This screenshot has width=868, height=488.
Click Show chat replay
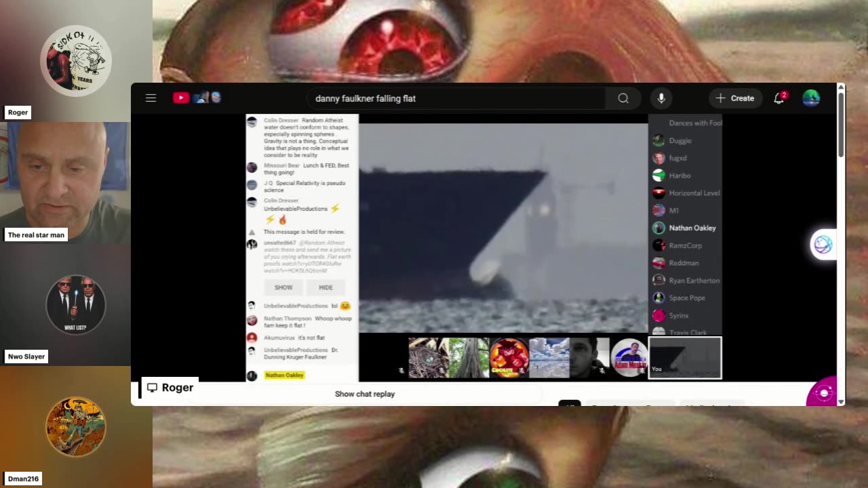(365, 394)
